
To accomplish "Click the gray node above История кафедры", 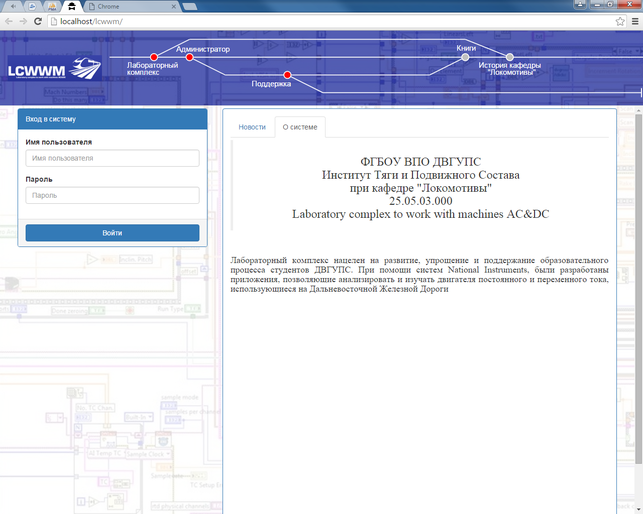I will pos(509,57).
